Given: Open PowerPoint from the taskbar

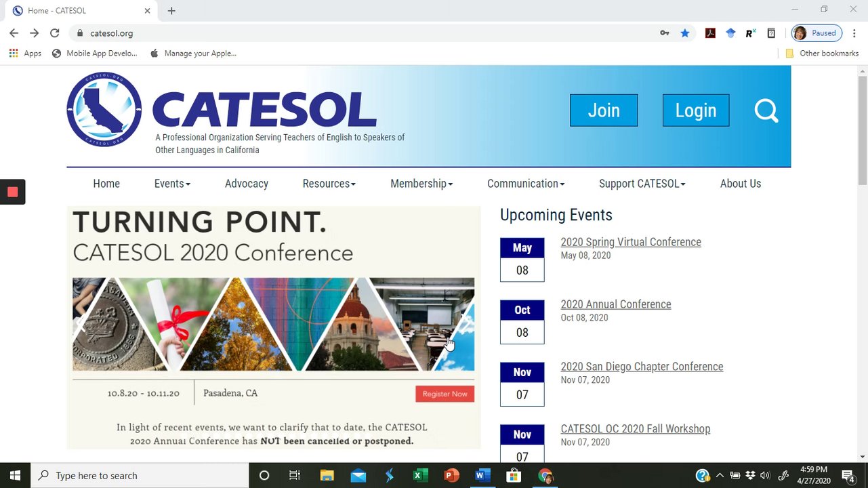Looking at the screenshot, I should coord(451,475).
